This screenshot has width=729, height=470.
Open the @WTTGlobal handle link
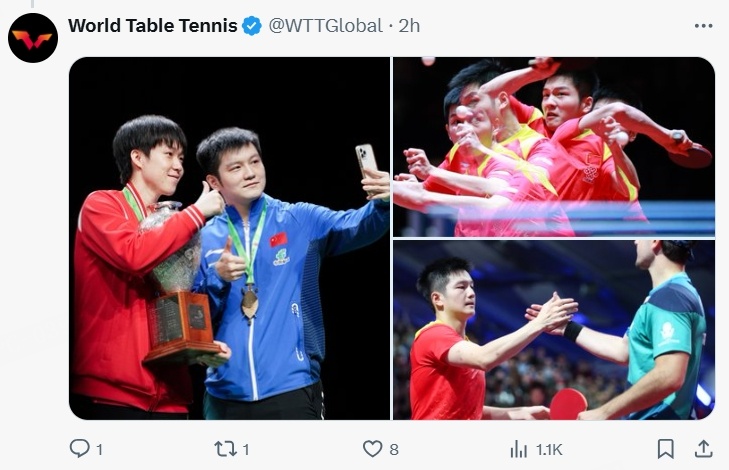(x=325, y=26)
